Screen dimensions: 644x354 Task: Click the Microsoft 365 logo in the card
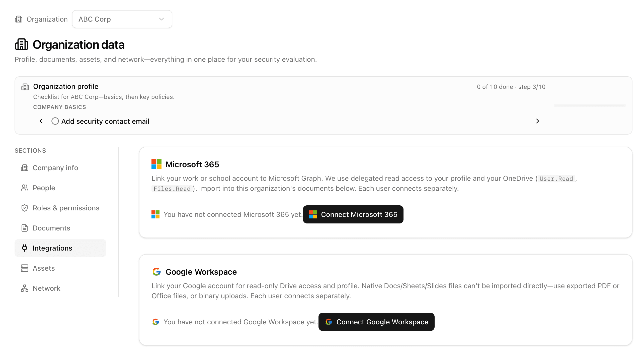click(156, 164)
